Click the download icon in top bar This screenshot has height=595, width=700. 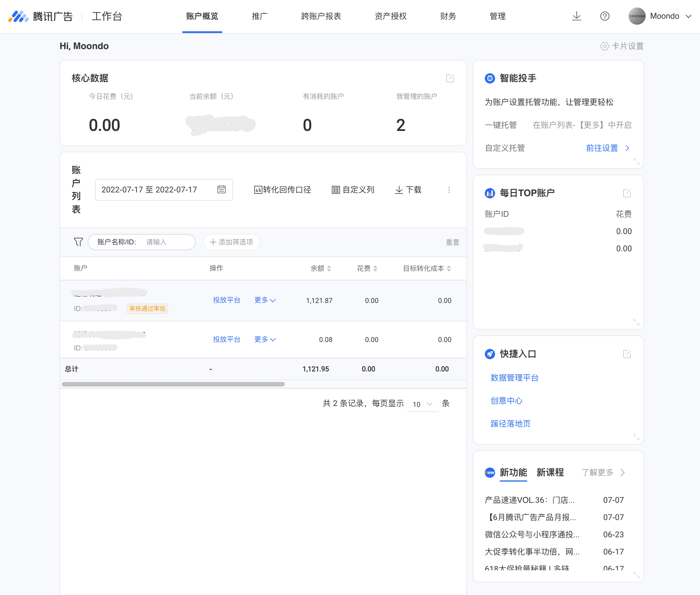(x=576, y=16)
